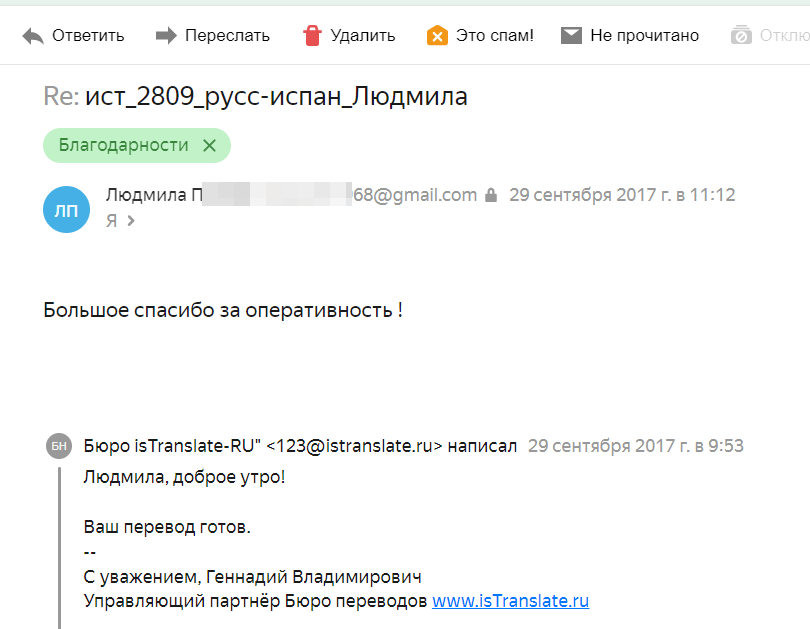Click the green Благодарности label
This screenshot has height=629, width=810.
(x=123, y=146)
